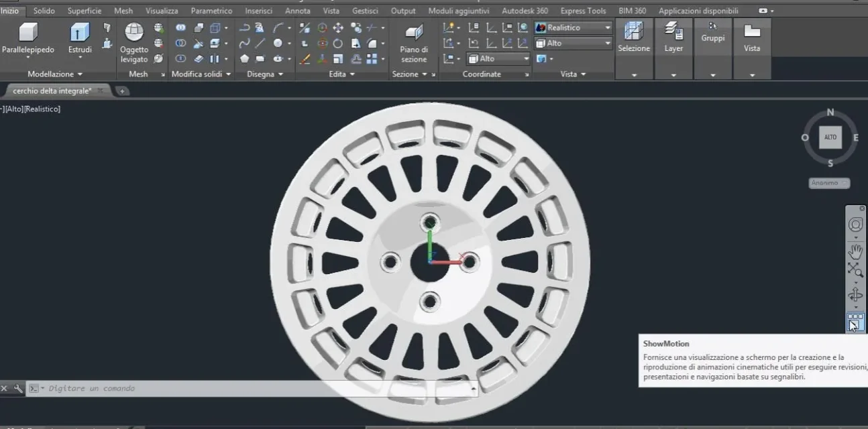
Task: Click the solid Union icon in Modifica solidi
Action: (x=180, y=27)
